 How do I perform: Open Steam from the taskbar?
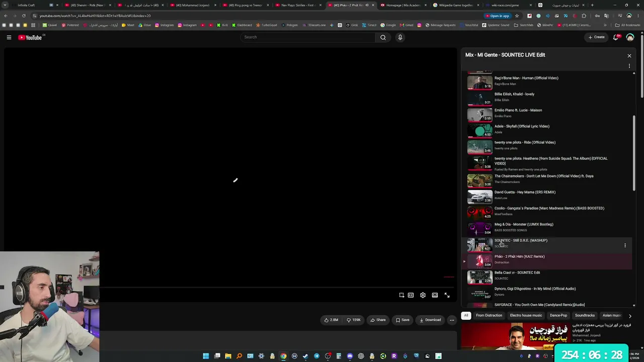305,356
